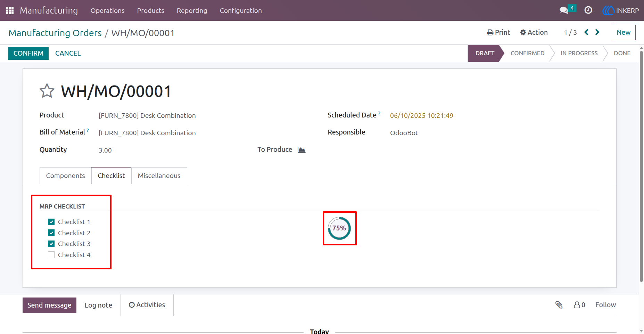The image size is (644, 334).
Task: Open the Responsible field OdooBot dropdown
Action: tap(404, 133)
